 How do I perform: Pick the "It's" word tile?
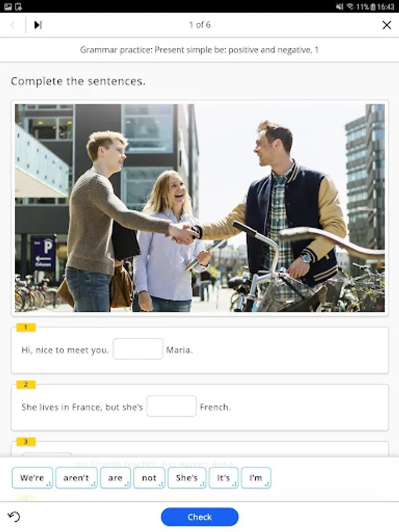pos(223,478)
